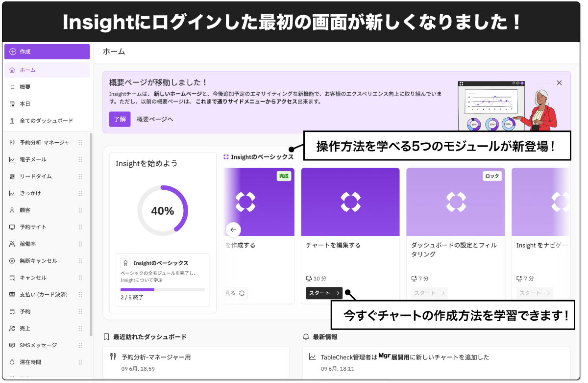This screenshot has width=588, height=383.
Task: Click the きっかけ chart icon
Action: [12, 193]
